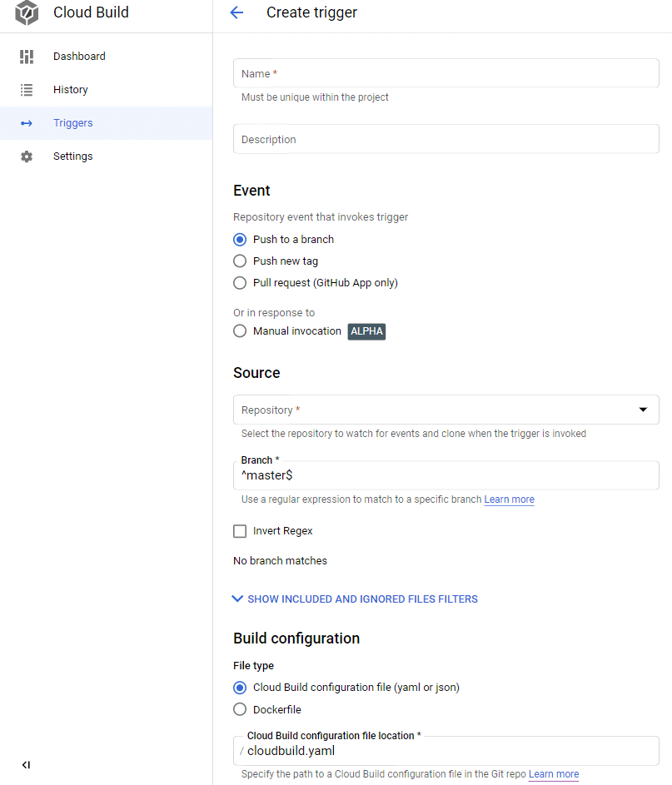This screenshot has height=785, width=672.
Task: Click the Settings gear icon
Action: [x=27, y=157]
